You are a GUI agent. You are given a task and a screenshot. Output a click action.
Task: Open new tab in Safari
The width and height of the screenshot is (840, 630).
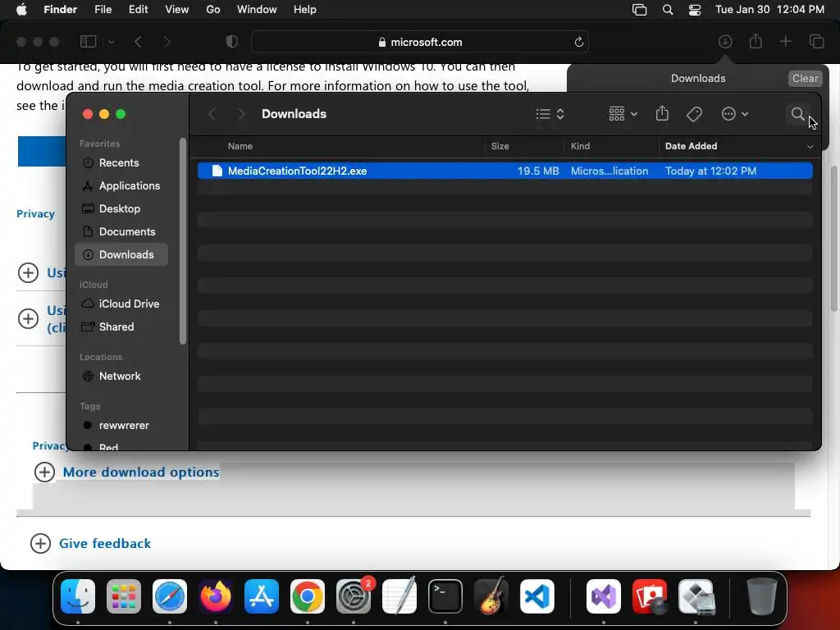785,41
